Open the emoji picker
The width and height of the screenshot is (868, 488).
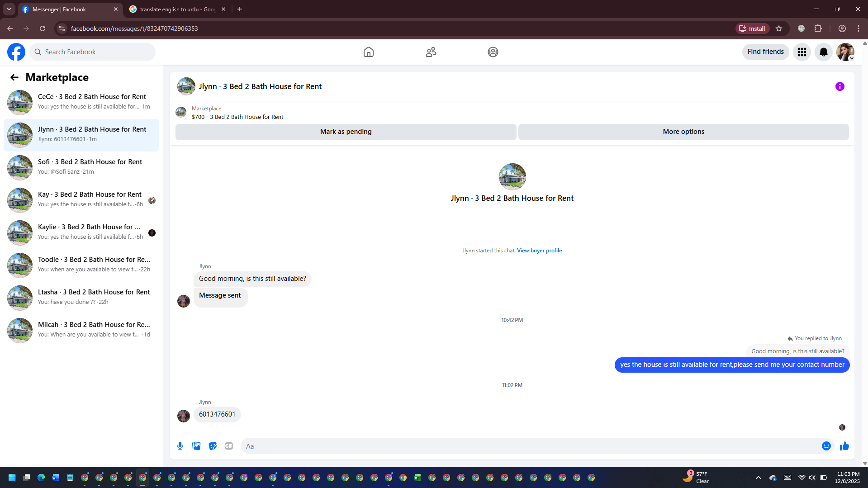click(x=826, y=446)
